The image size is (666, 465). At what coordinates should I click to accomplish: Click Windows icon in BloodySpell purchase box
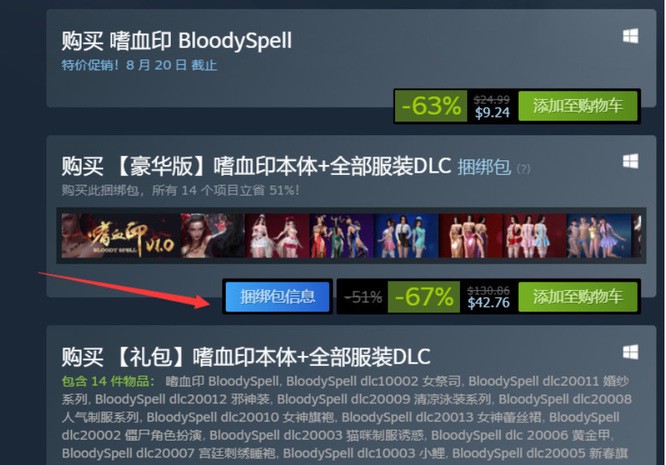[x=631, y=36]
